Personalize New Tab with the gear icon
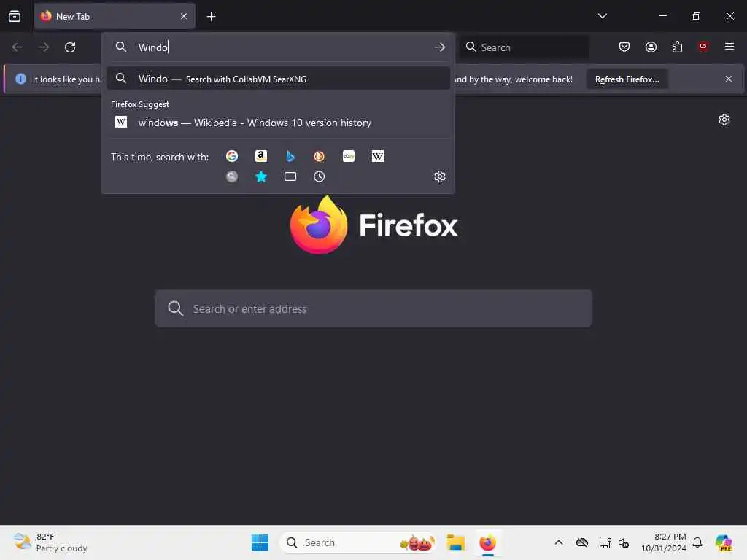The height and width of the screenshot is (560, 747). (x=724, y=120)
